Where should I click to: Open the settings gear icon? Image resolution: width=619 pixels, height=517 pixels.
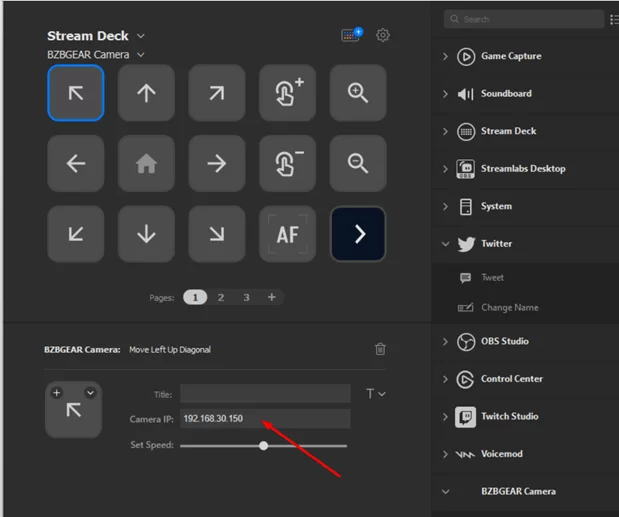tap(383, 35)
